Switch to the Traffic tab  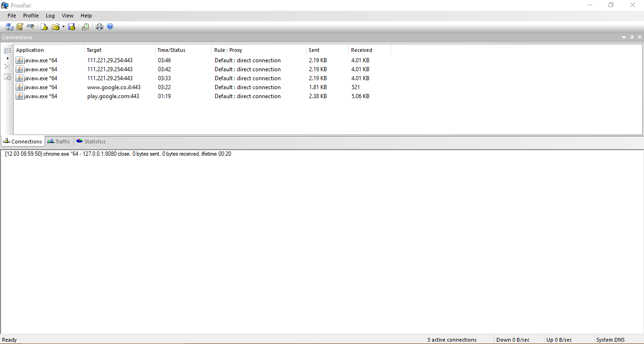[x=58, y=141]
